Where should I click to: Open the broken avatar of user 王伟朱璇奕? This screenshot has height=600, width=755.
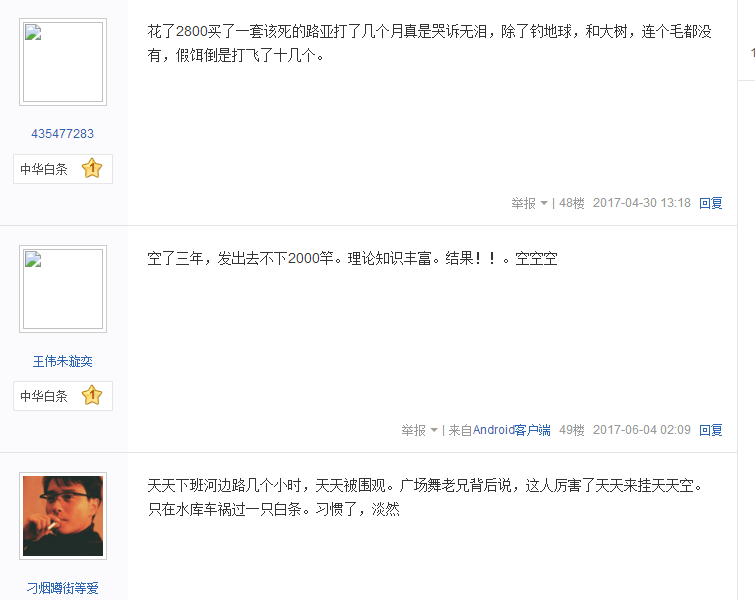coord(63,289)
